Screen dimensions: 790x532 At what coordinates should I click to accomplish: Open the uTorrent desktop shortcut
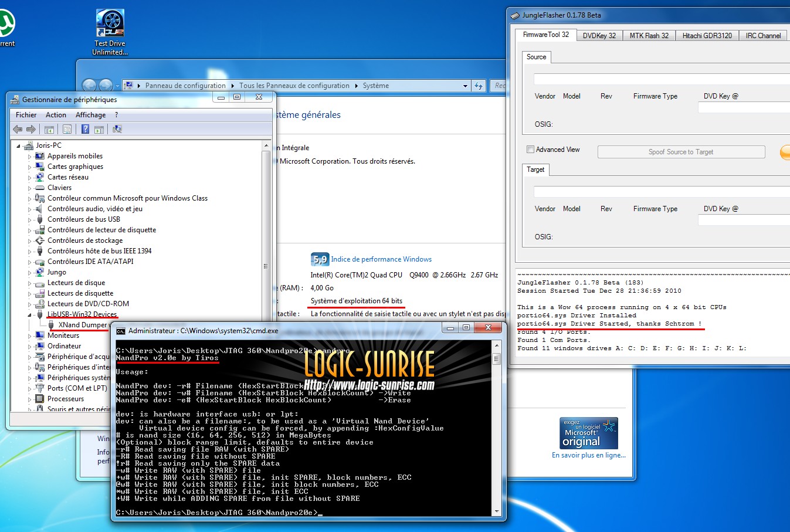[x=6, y=28]
